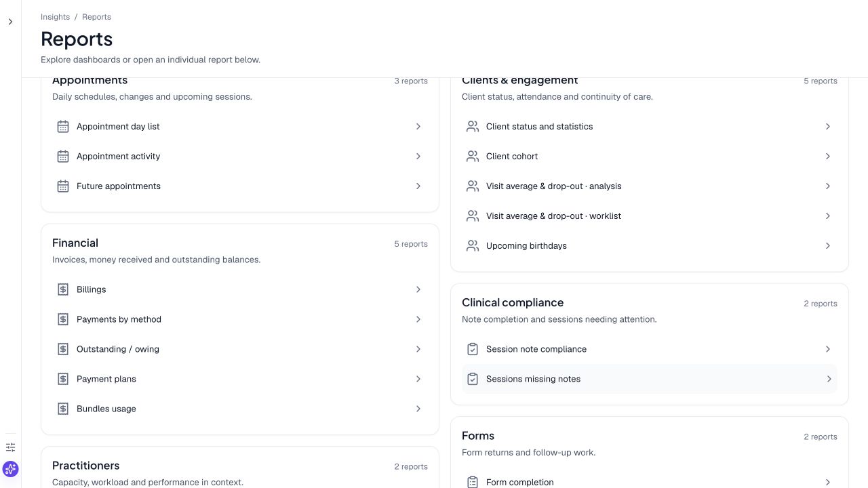The width and height of the screenshot is (868, 488).
Task: Click people icon beside Visit average drop-out analysis
Action: pyautogui.click(x=473, y=186)
